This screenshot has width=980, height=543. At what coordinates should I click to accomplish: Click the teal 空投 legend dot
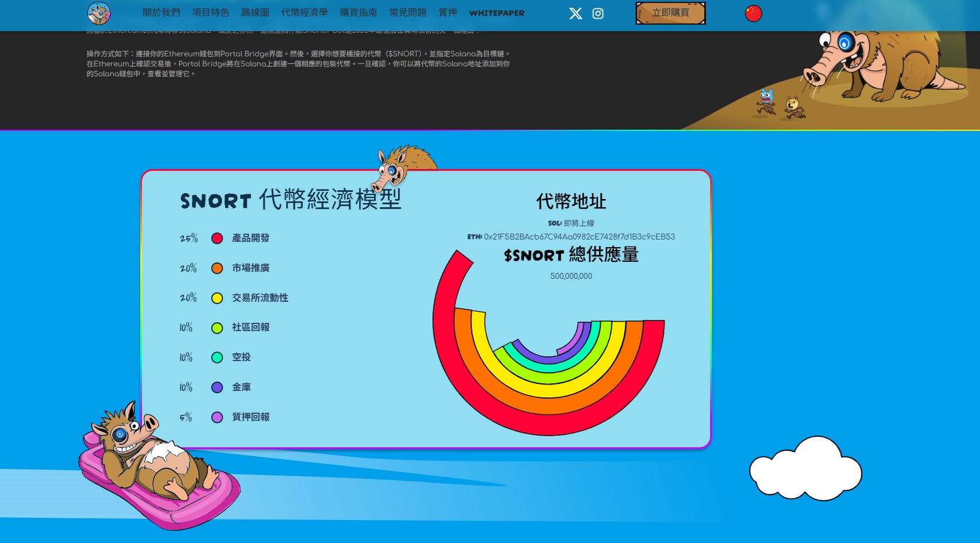pyautogui.click(x=217, y=357)
